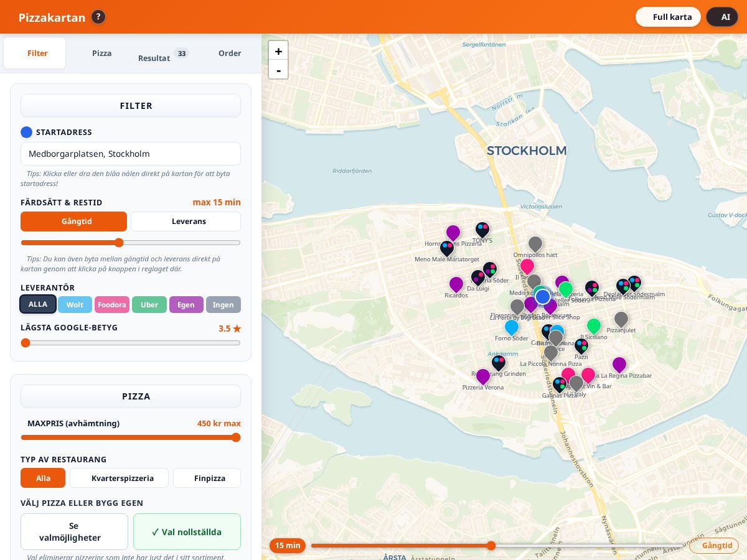Toggle the Foodora provider filter

pos(112,304)
